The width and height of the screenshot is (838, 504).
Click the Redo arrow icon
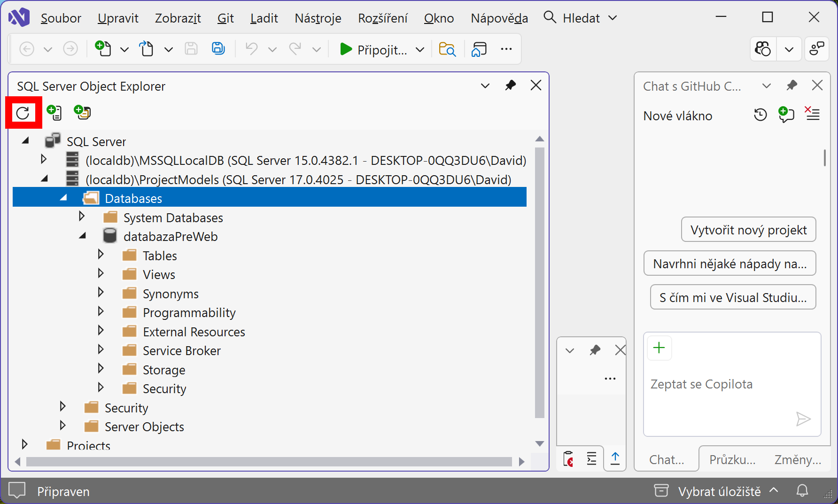(x=295, y=49)
